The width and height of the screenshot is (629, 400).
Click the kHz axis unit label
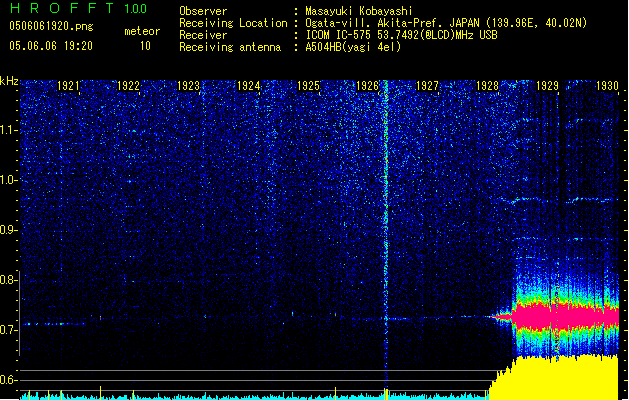pyautogui.click(x=9, y=81)
